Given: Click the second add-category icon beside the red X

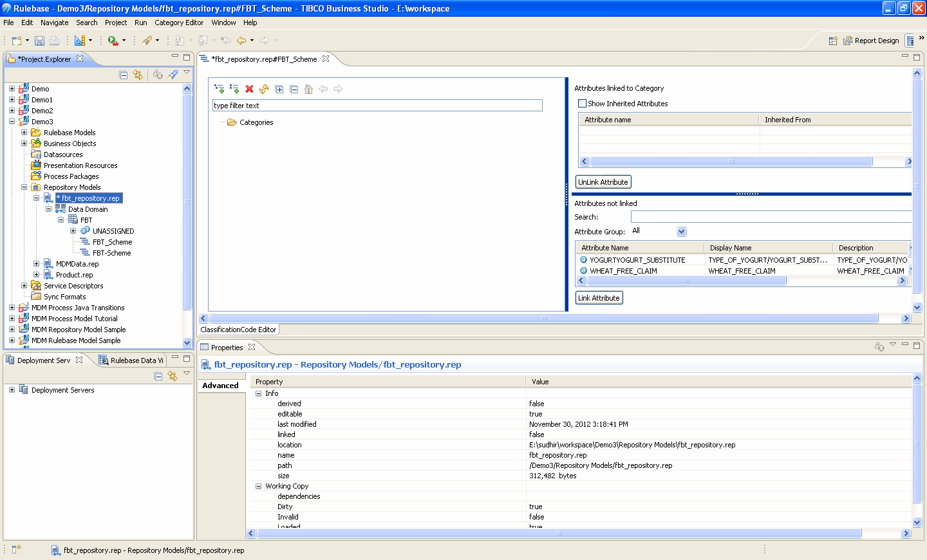Looking at the screenshot, I should tap(234, 89).
